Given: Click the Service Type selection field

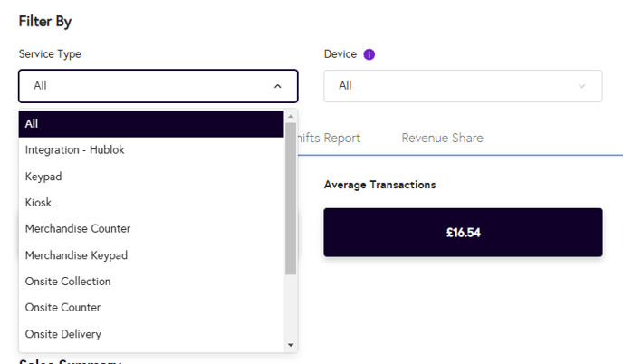Looking at the screenshot, I should click(x=145, y=86).
